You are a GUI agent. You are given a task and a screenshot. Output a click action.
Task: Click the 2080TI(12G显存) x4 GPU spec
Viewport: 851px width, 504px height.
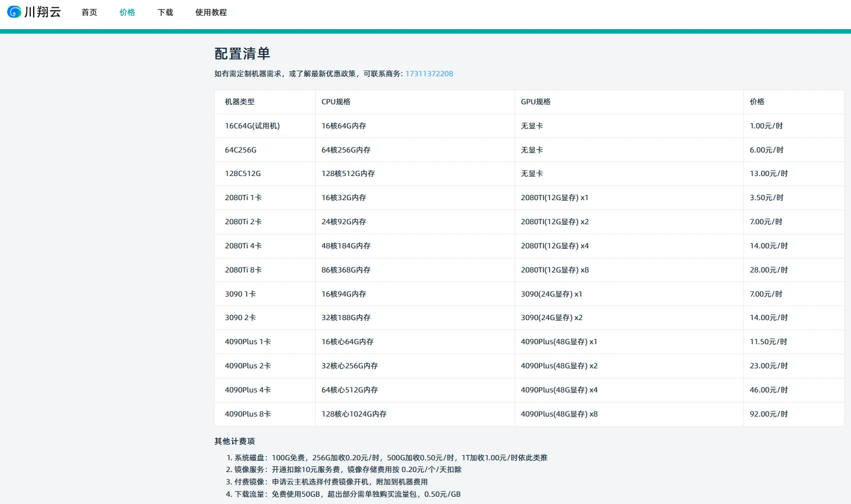555,246
